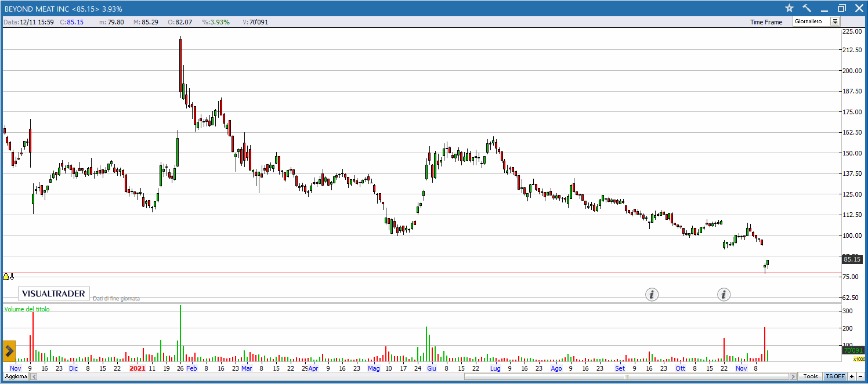The image size is (868, 384).
Task: Toggle the TS OFF switch
Action: click(835, 376)
